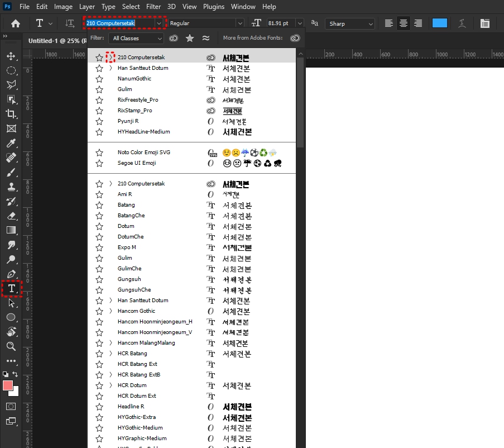Choose the Noto Color Emoji SVG font
This screenshot has width=504, height=448.
(191, 152)
